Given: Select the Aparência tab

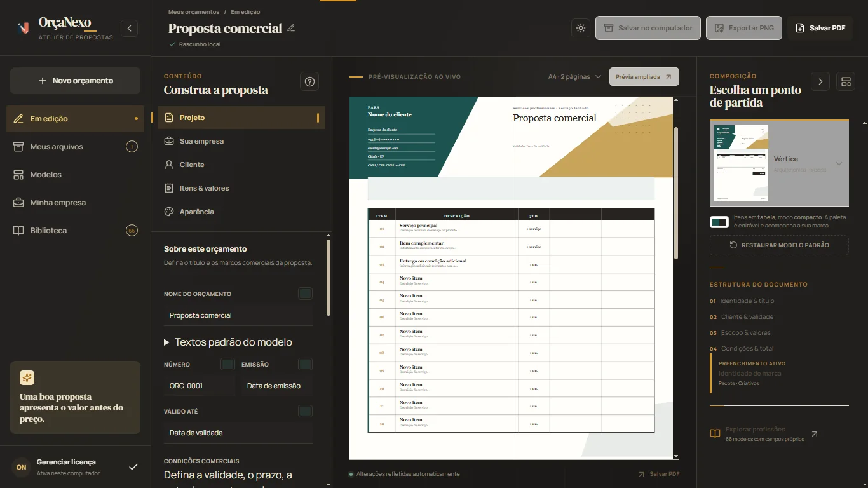Looking at the screenshot, I should pyautogui.click(x=241, y=212).
